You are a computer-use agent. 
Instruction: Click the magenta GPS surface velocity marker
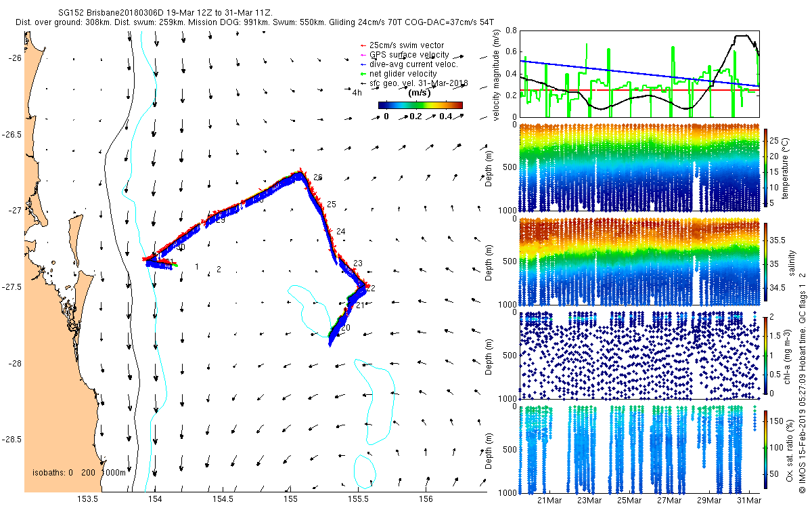coord(363,55)
